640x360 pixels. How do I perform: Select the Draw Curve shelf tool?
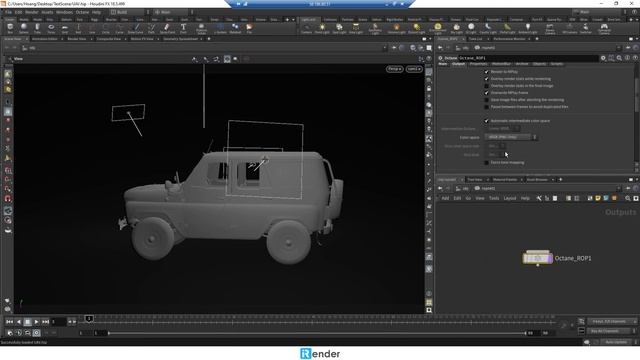click(136, 28)
